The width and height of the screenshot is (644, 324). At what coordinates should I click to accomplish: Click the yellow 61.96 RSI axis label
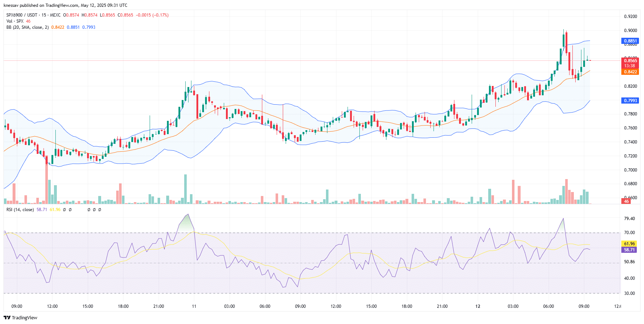tap(629, 244)
